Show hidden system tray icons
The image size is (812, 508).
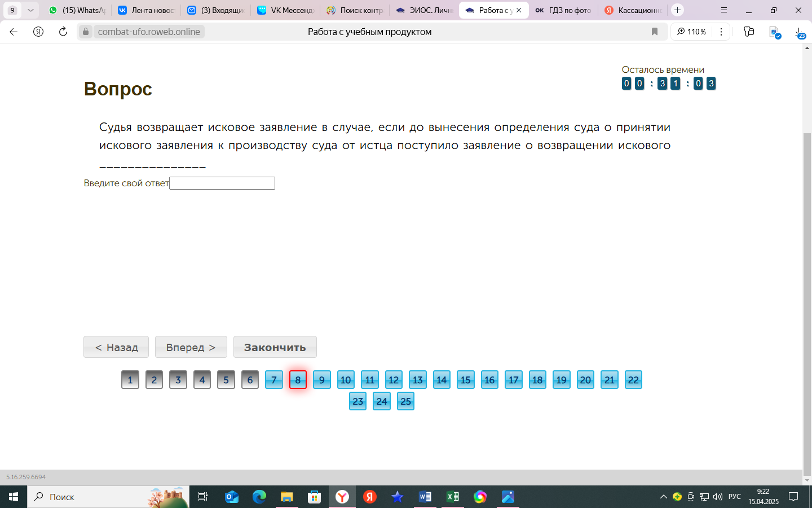[x=663, y=497]
